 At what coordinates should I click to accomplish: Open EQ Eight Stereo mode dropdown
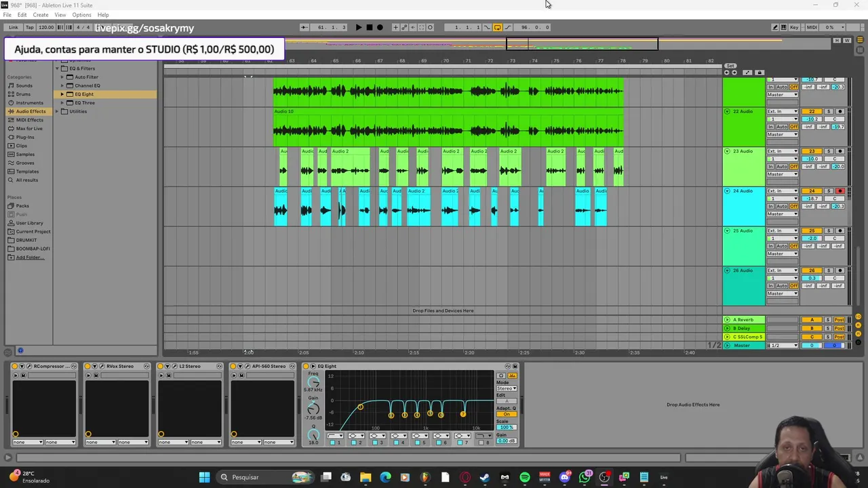(507, 388)
